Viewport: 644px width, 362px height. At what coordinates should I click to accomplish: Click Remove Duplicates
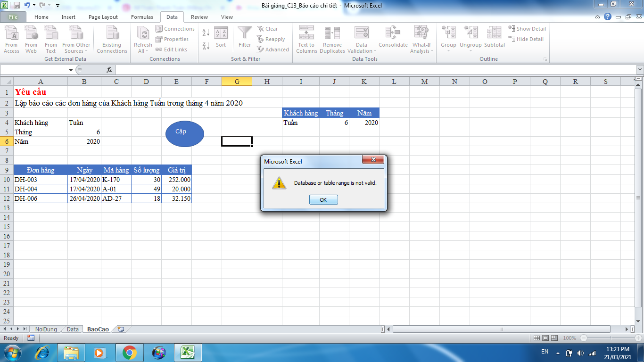[332, 40]
